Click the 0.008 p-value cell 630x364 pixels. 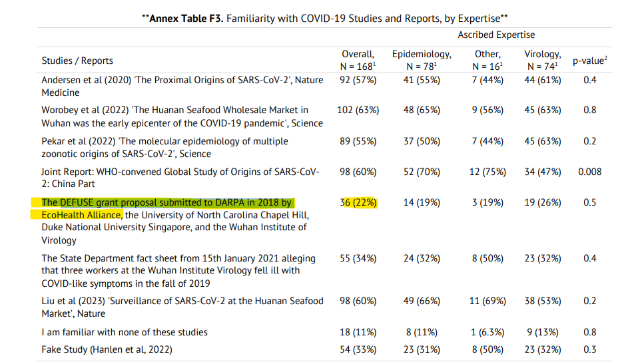[x=589, y=172]
